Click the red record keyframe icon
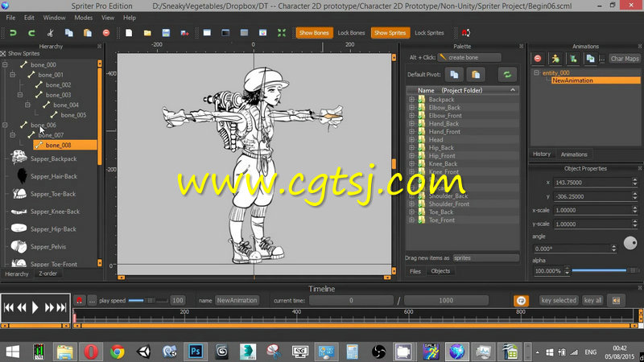This screenshot has height=362, width=644. point(79,300)
